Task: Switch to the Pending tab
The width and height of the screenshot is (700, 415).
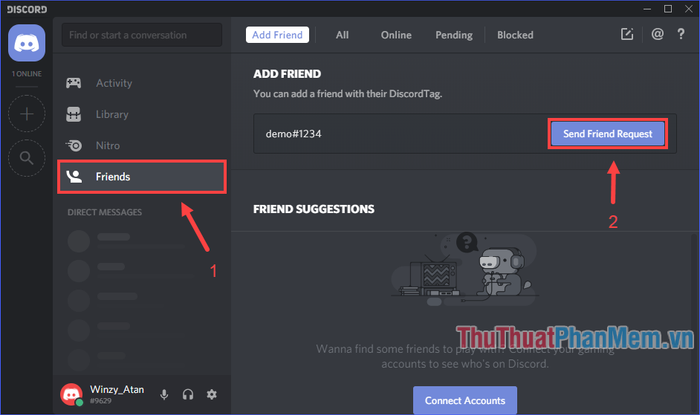Action: [x=454, y=35]
